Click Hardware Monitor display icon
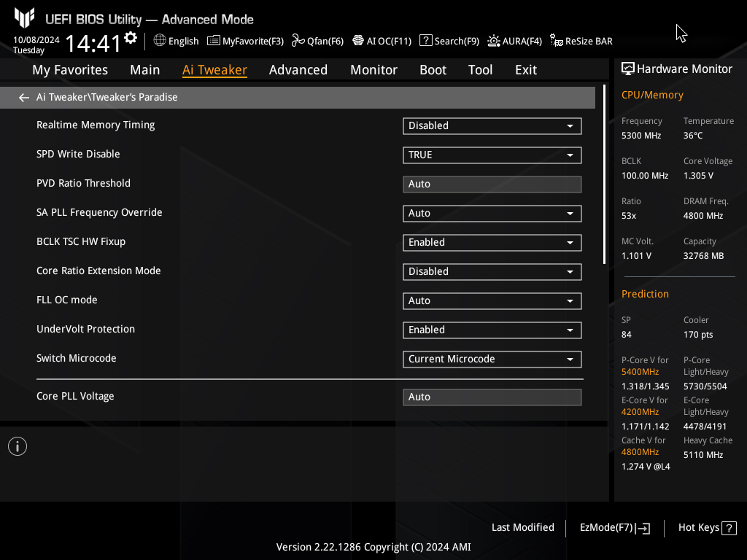Screen dimensions: 747x560 coord(628,69)
